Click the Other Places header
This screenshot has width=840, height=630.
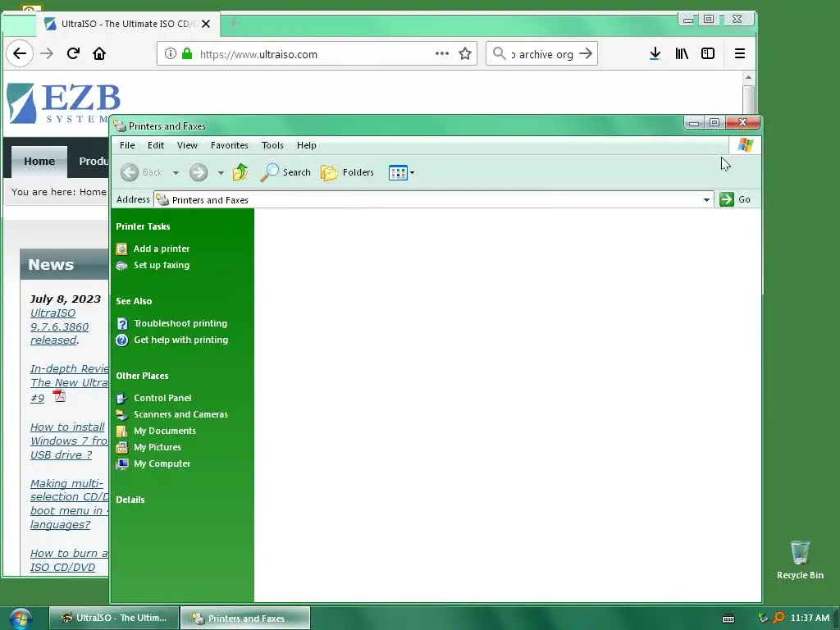(142, 376)
